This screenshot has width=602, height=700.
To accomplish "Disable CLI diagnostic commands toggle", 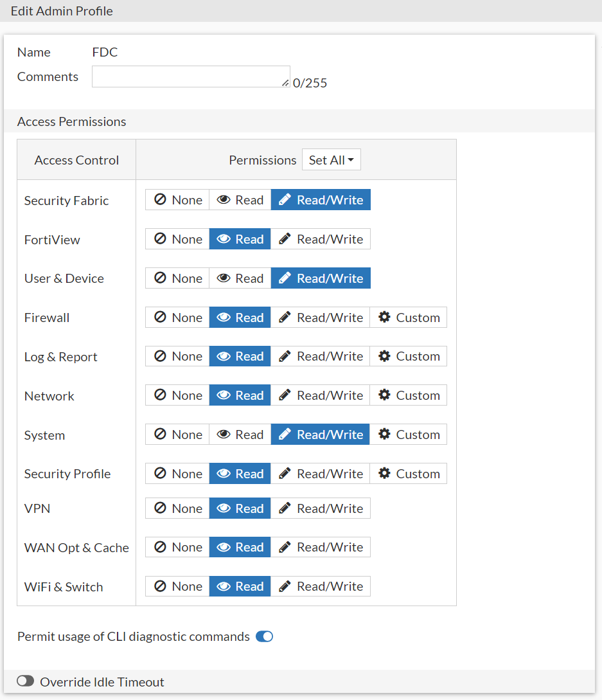I will click(x=264, y=636).
